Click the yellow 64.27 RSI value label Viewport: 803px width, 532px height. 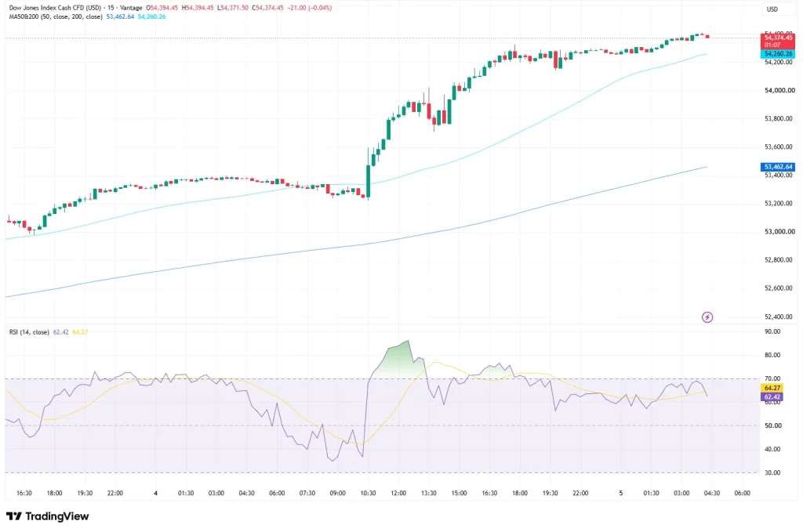772,388
